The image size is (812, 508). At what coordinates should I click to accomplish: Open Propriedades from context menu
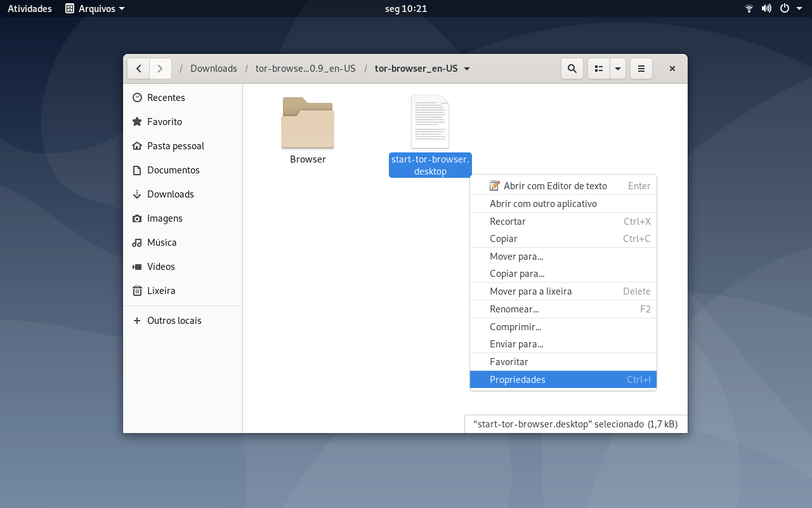[563, 380]
